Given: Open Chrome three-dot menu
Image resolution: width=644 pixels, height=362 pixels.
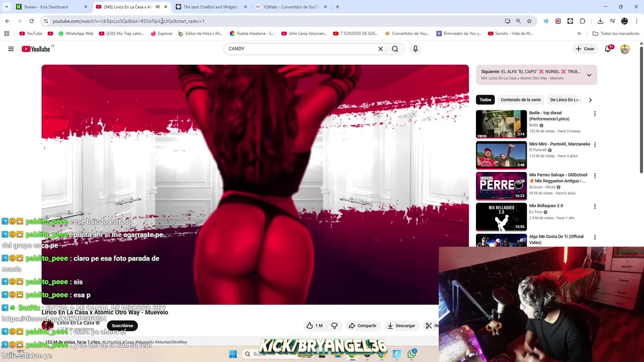Looking at the screenshot, I should click(x=637, y=21).
